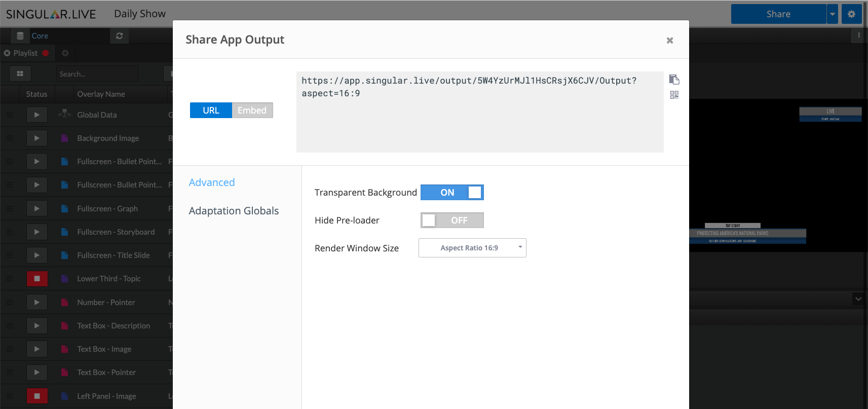This screenshot has width=868, height=409.
Task: Select the Fullscreen - Storyboard row name
Action: point(116,232)
